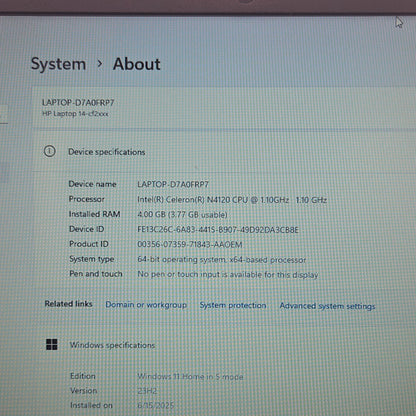Click the Processor label

coord(87,199)
